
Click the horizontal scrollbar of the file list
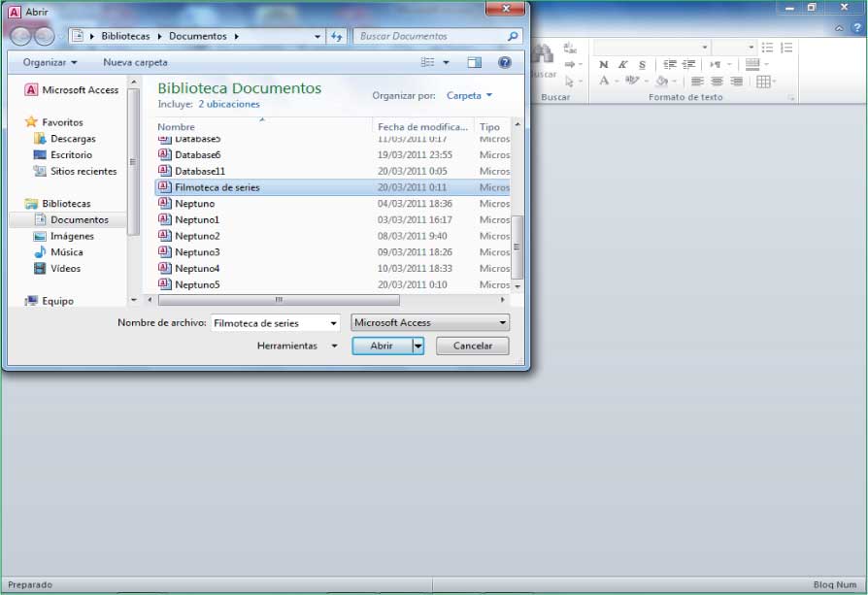pyautogui.click(x=280, y=300)
